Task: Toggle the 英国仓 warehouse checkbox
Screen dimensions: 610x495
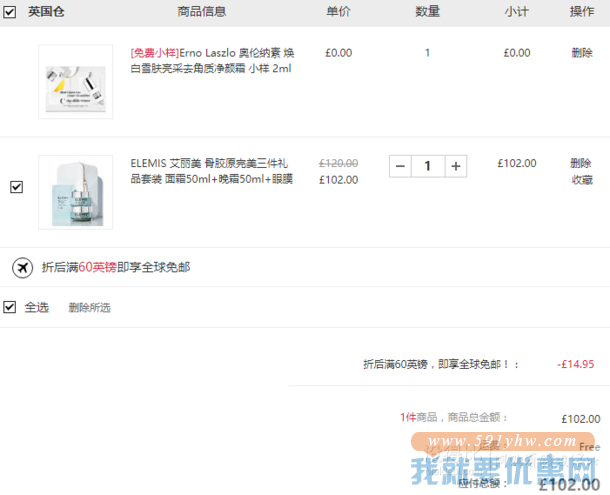Action: (9, 12)
